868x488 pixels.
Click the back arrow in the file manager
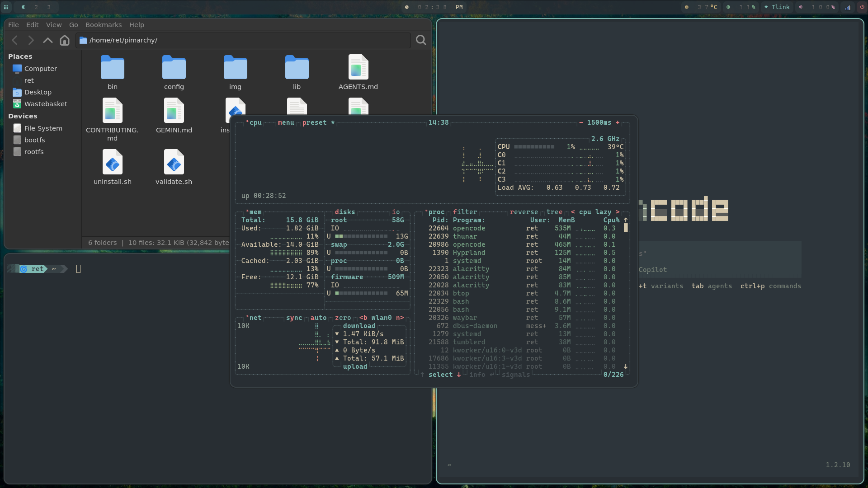[15, 40]
